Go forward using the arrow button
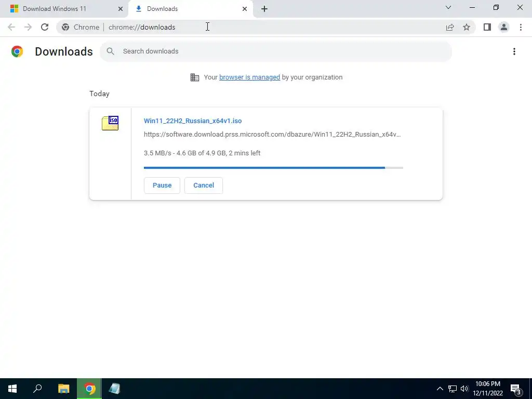This screenshot has width=532, height=399. (x=28, y=27)
